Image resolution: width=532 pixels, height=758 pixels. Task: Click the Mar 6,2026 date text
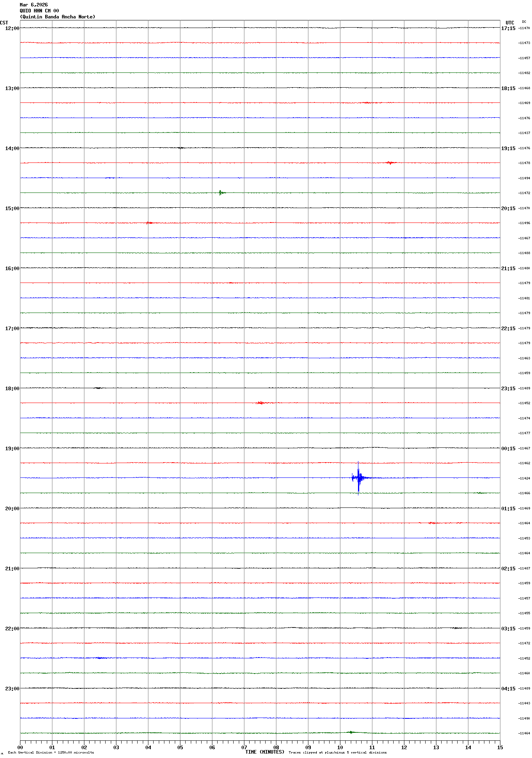tap(34, 5)
